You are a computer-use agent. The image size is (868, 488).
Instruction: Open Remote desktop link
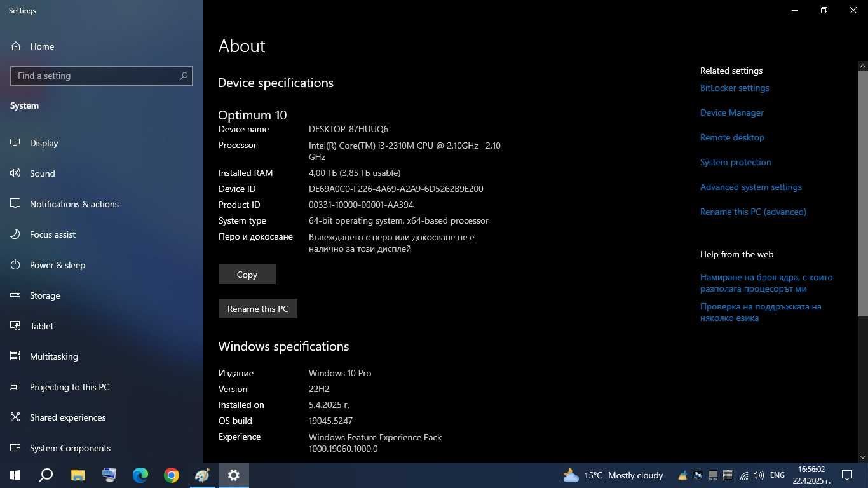732,137
